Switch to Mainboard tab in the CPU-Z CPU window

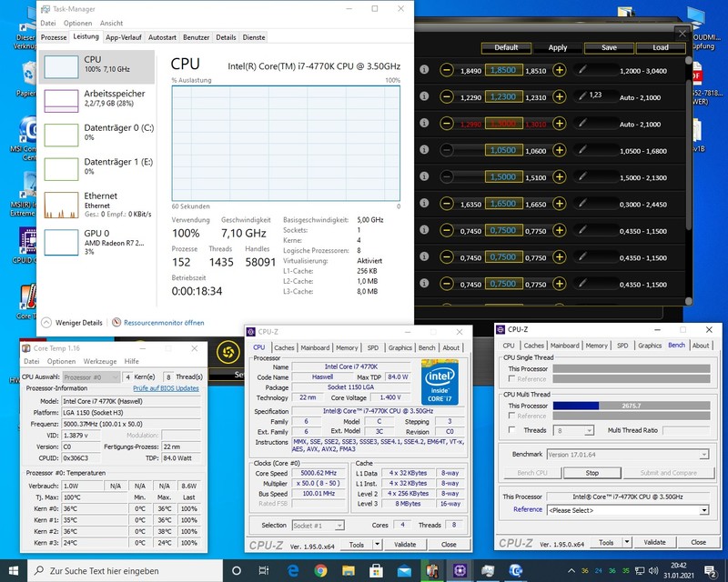click(315, 347)
